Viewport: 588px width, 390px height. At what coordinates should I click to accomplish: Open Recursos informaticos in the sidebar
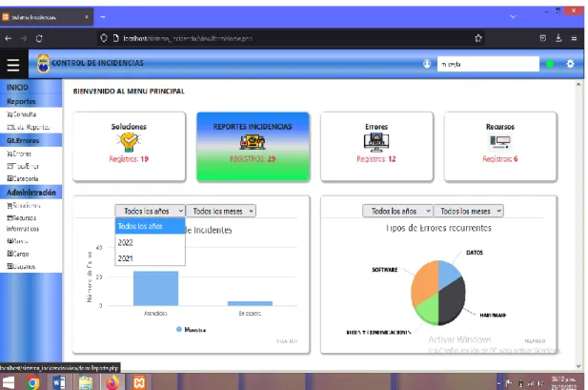coord(23,223)
